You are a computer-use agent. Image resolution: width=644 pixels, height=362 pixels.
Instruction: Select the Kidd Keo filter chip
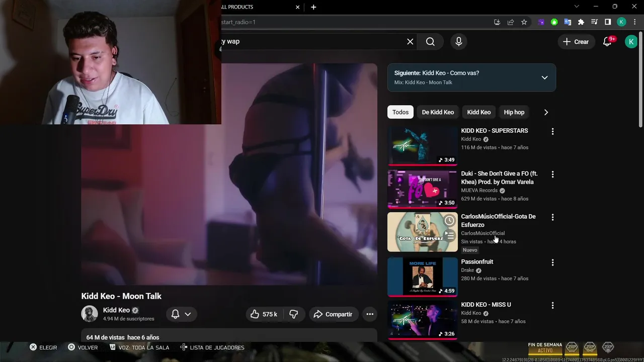click(x=478, y=112)
